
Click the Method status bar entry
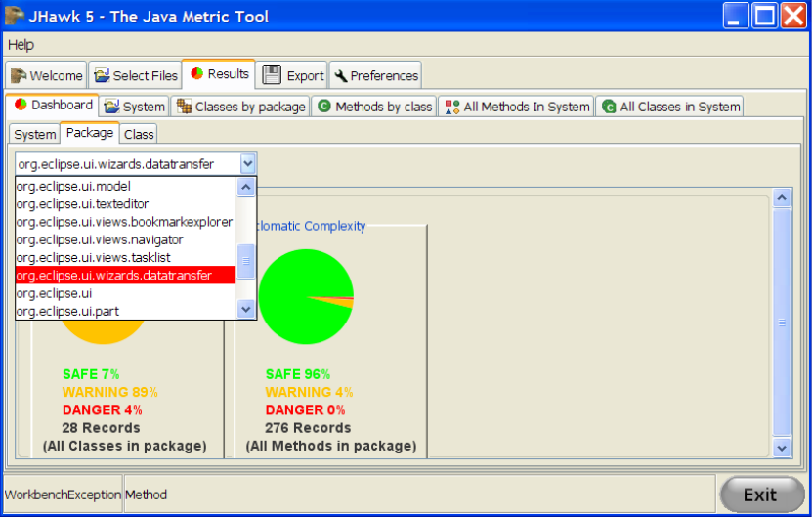(x=146, y=495)
